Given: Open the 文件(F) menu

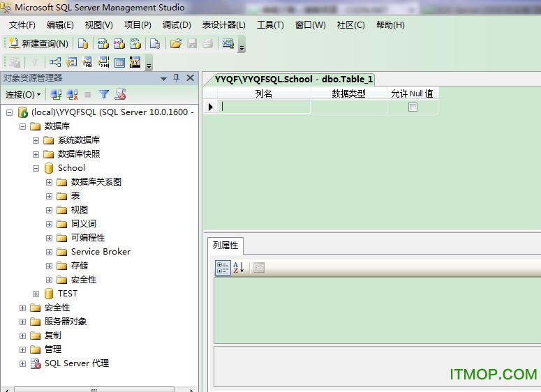Looking at the screenshot, I should coord(22,25).
